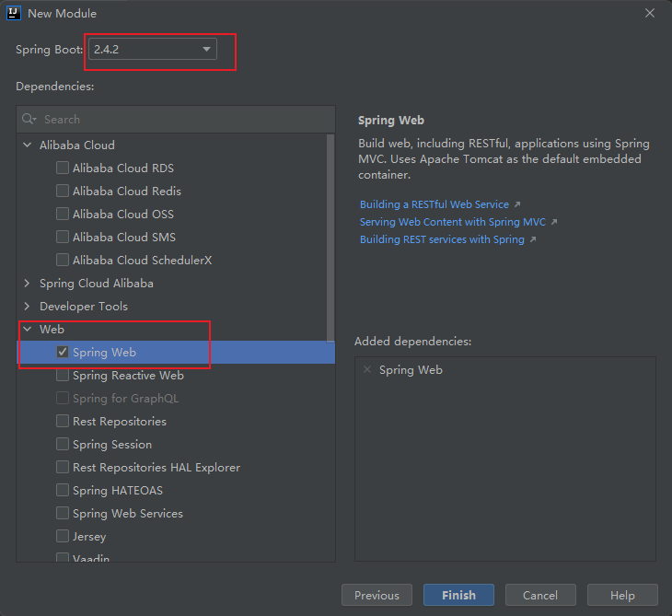Viewport: 672px width, 616px height.
Task: Uncheck the Spring Web checkbox
Action: click(x=63, y=352)
